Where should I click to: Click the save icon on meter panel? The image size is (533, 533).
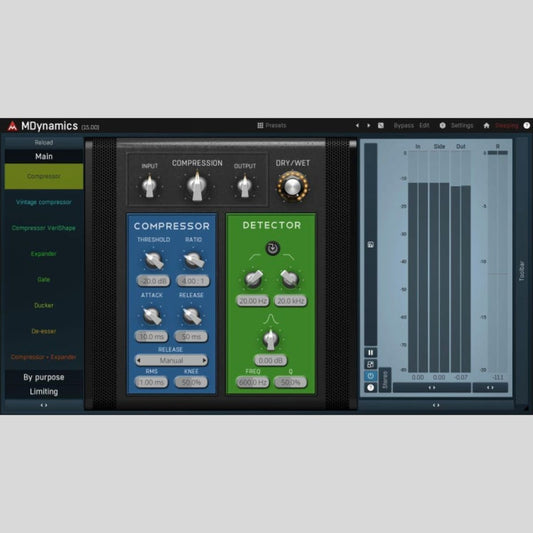pos(371,244)
